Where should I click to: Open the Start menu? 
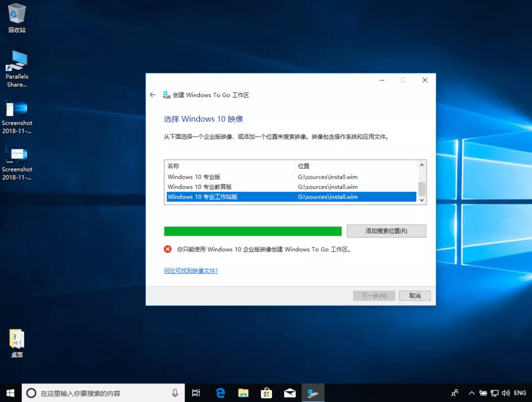(10, 393)
